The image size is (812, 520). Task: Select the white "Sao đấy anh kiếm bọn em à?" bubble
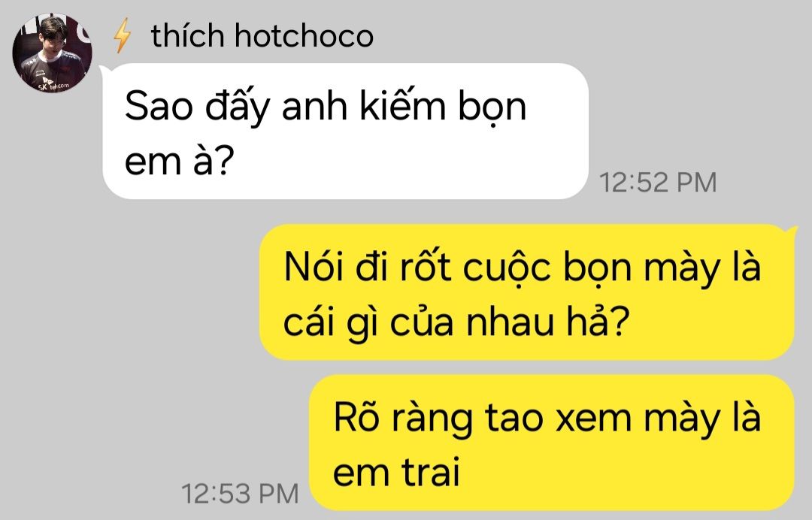coord(345,132)
